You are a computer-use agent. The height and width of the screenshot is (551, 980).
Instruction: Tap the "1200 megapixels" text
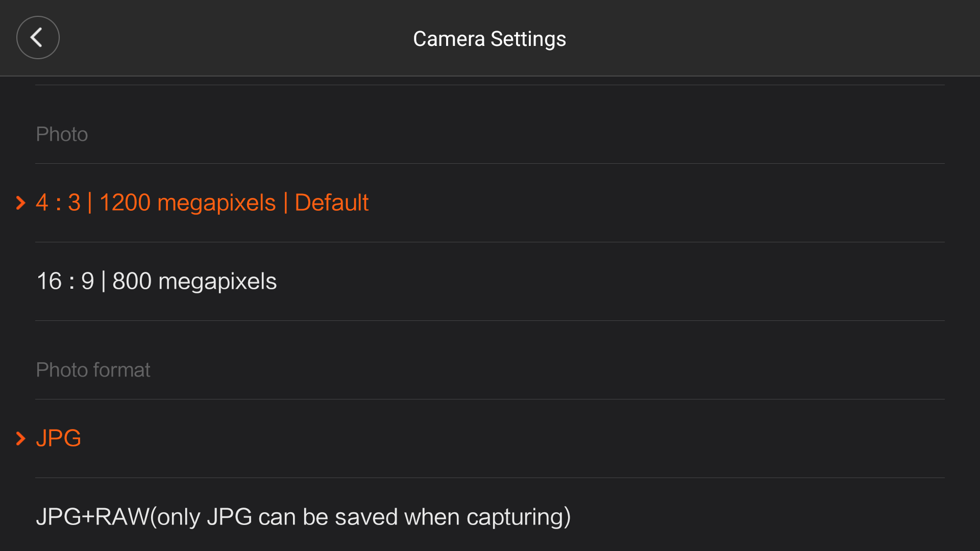pyautogui.click(x=187, y=203)
